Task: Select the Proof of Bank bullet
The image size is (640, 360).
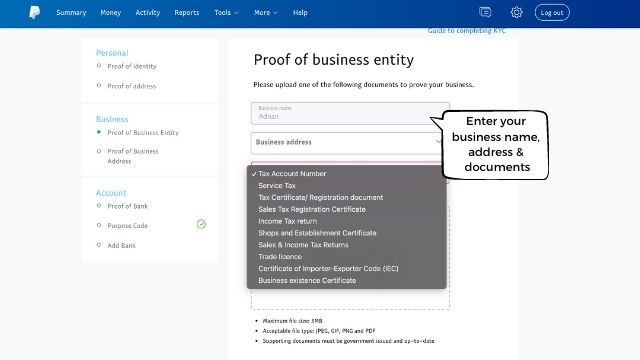Action: (99, 205)
